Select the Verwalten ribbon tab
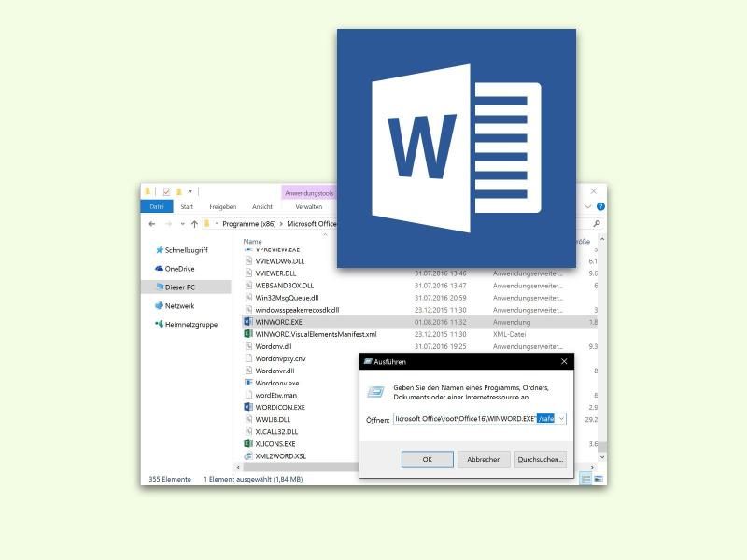The image size is (747, 560). (x=309, y=206)
